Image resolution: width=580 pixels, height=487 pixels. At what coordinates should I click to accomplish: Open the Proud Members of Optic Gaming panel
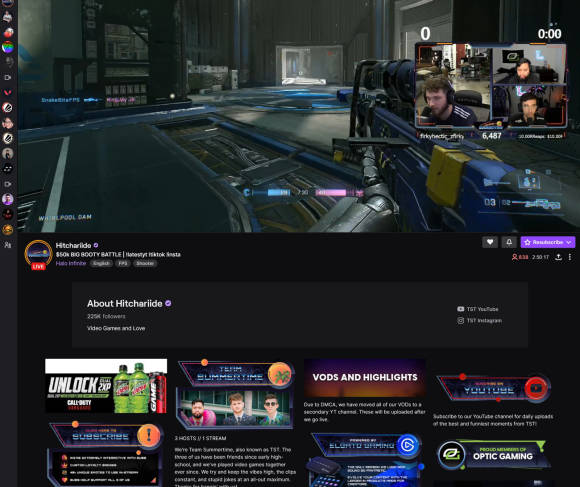(494, 454)
